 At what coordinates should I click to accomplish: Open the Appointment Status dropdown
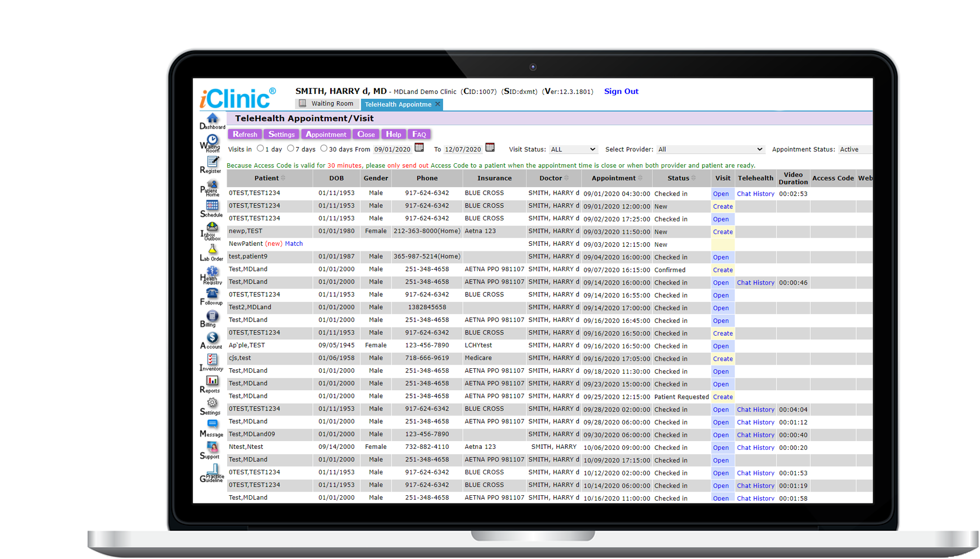point(855,149)
